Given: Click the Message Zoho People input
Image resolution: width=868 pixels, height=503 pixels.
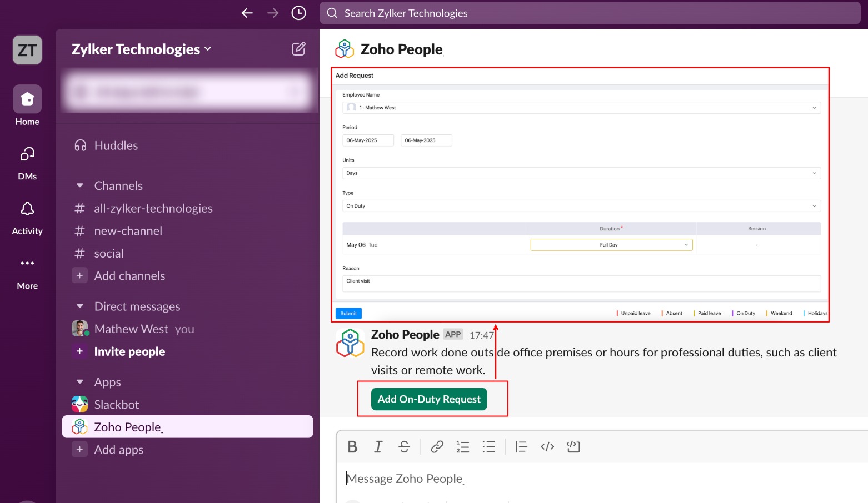Looking at the screenshot, I should pyautogui.click(x=603, y=479).
